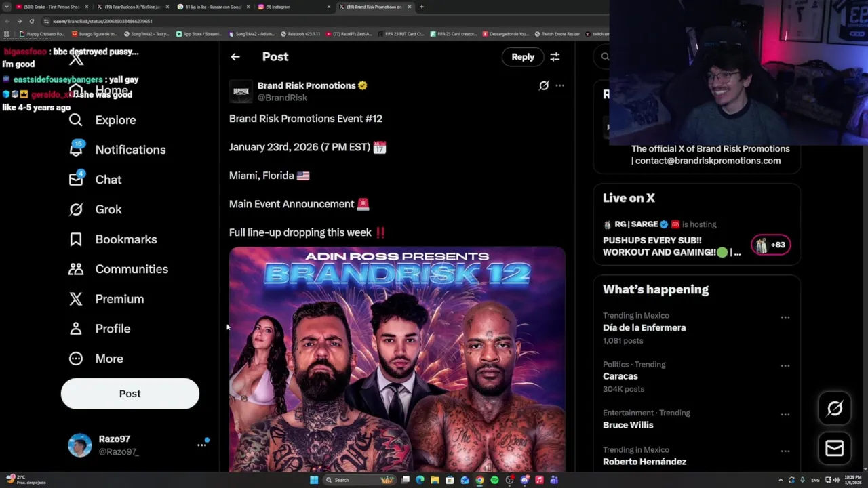868x488 pixels.
Task: Open account menu dots next to Razo97
Action: tap(201, 445)
